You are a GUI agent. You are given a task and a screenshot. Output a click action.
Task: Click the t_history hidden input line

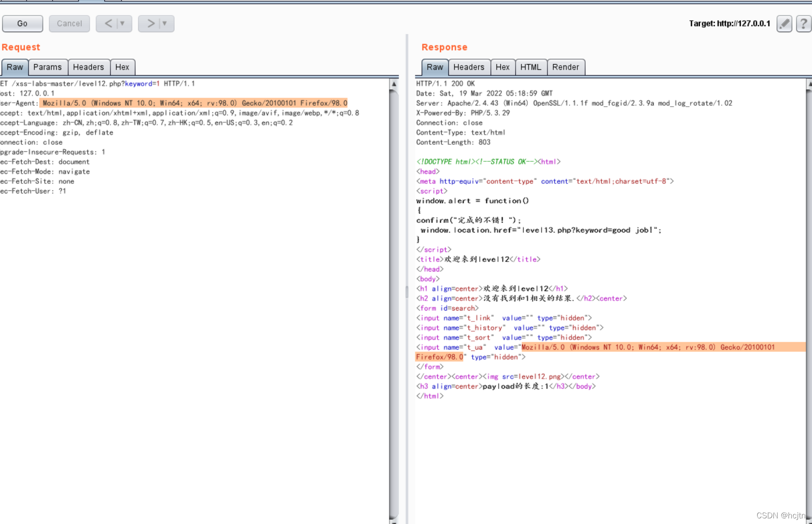(x=510, y=328)
